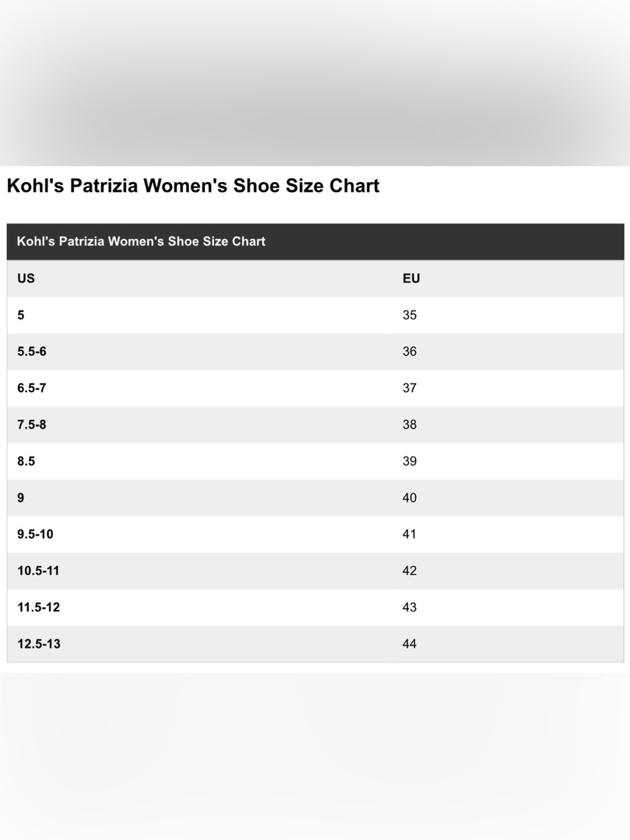Click the US size 5.5-6 cell
630x840 pixels.
[x=199, y=352]
